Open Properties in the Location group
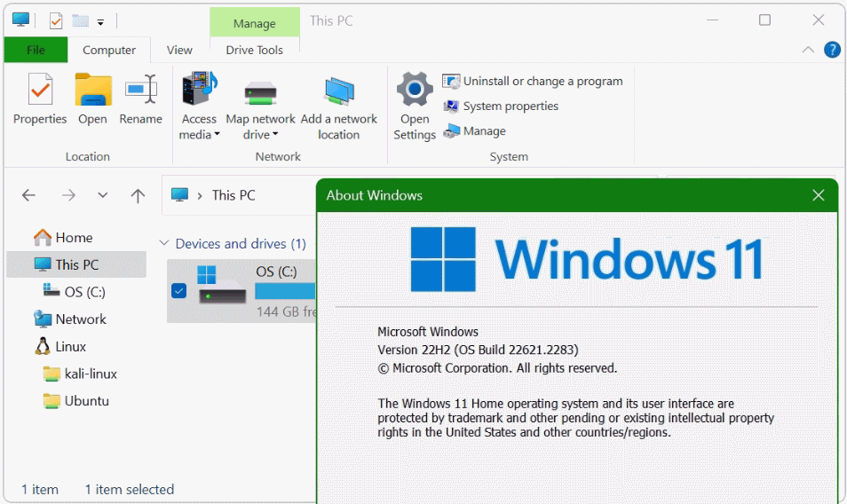Viewport: 847px width, 504px height. click(x=40, y=98)
